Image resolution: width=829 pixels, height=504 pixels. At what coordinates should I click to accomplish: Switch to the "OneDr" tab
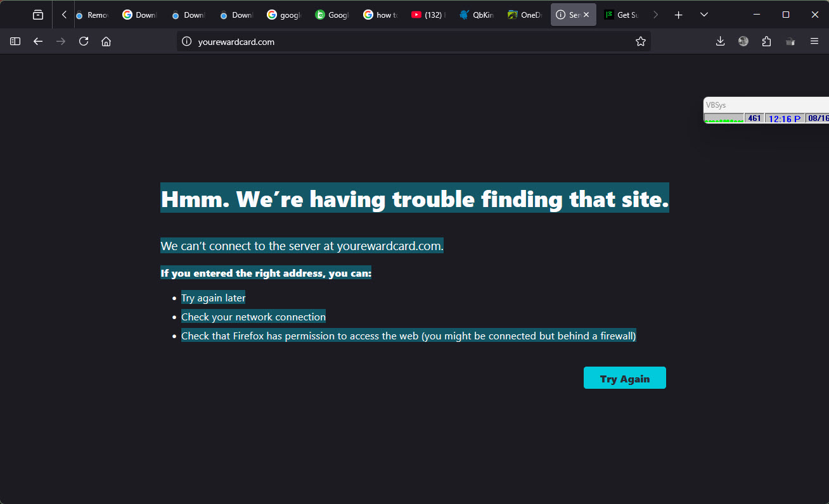525,15
